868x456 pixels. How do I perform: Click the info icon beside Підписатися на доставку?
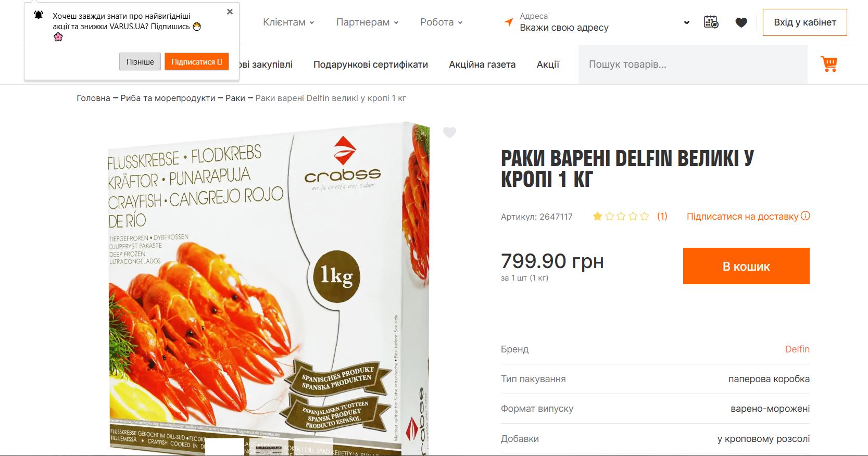[x=805, y=216]
